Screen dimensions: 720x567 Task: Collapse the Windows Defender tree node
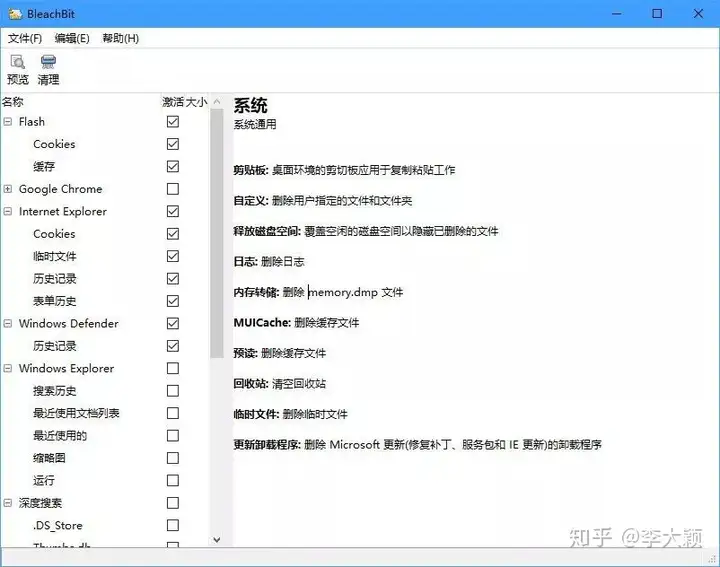[x=8, y=324]
